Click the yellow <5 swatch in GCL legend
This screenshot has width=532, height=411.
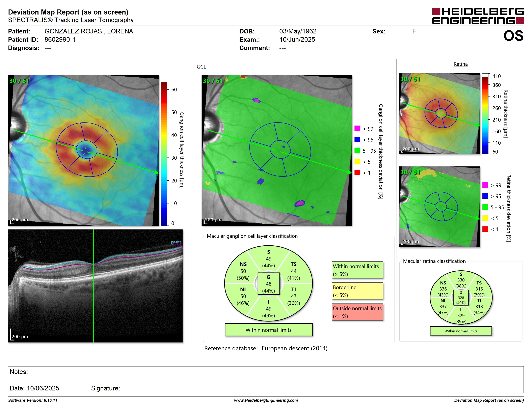click(x=357, y=161)
